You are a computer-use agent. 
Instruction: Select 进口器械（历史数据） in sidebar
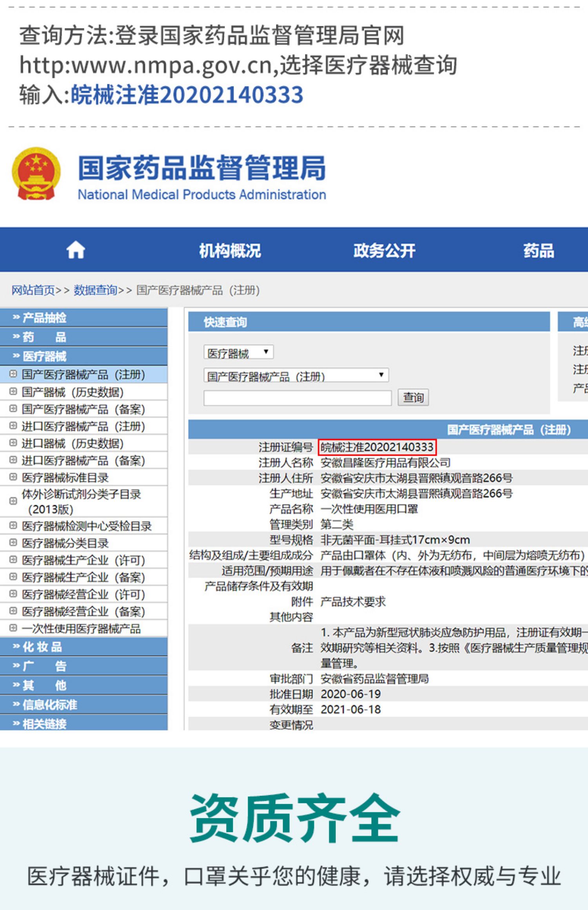pos(73,444)
